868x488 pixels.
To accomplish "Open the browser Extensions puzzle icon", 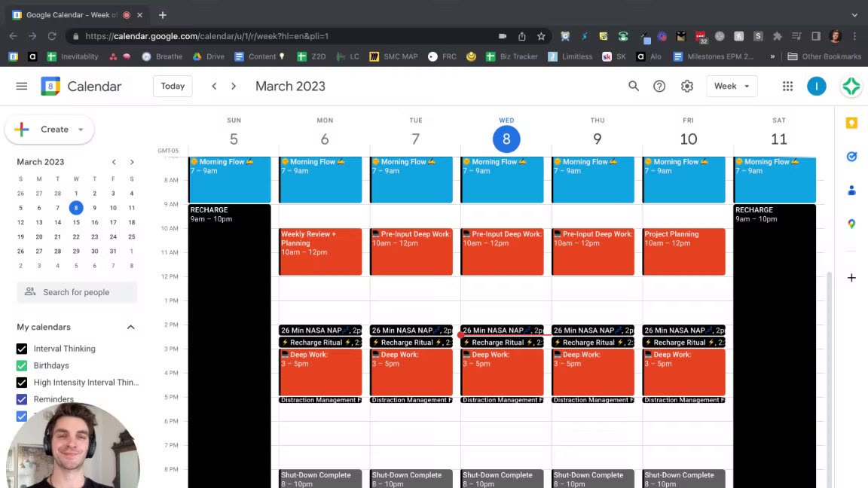I will [x=778, y=36].
